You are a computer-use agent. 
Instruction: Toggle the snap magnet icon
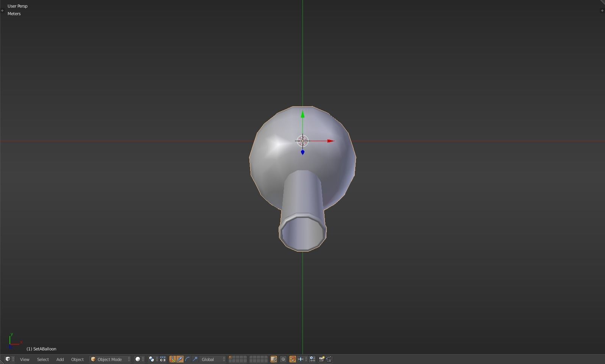click(x=293, y=359)
